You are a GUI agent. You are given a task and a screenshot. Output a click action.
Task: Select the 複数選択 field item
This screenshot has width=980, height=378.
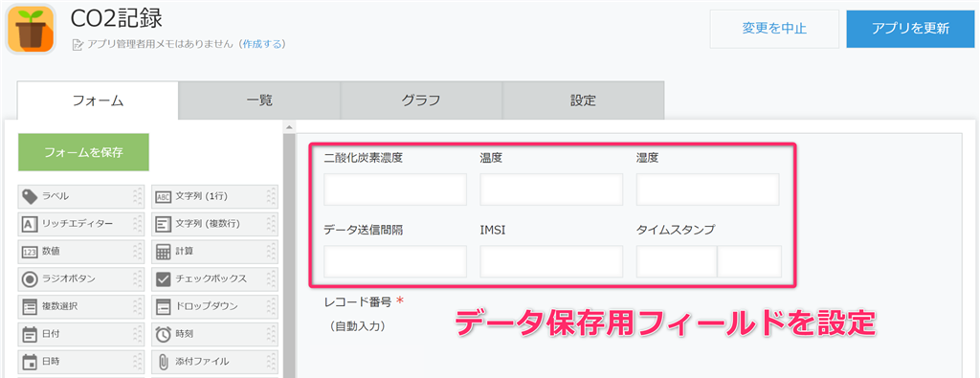81,307
